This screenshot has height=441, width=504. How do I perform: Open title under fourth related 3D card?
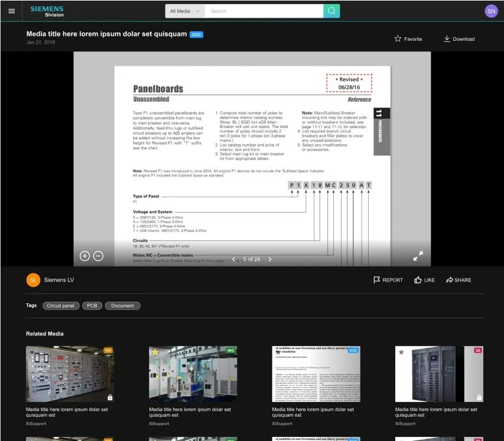(436, 412)
